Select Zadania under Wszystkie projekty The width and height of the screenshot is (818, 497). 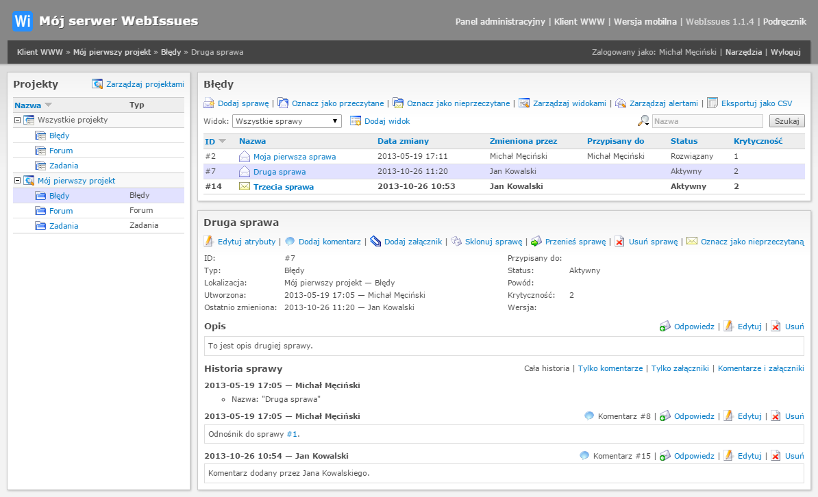pos(64,165)
